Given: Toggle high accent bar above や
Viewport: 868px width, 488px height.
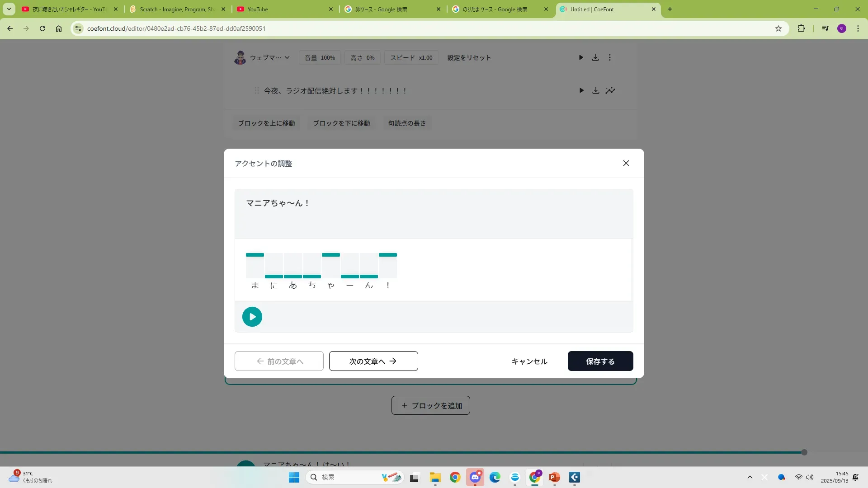Looking at the screenshot, I should click(331, 255).
